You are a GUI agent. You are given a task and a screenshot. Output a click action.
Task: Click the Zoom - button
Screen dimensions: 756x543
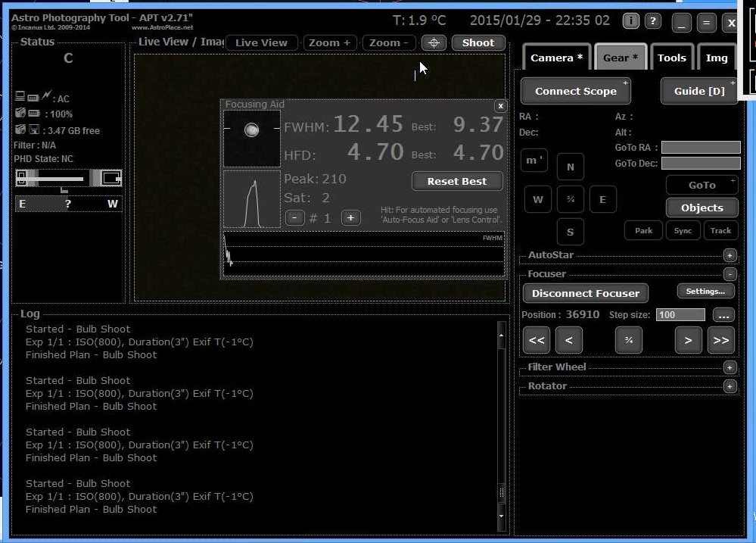[x=389, y=43]
